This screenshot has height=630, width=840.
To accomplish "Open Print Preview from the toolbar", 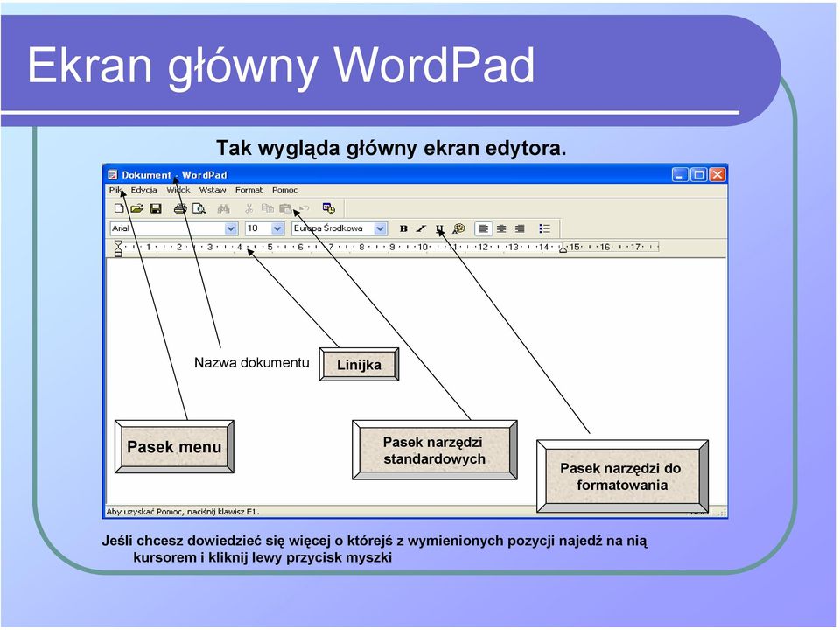I will pos(199,208).
